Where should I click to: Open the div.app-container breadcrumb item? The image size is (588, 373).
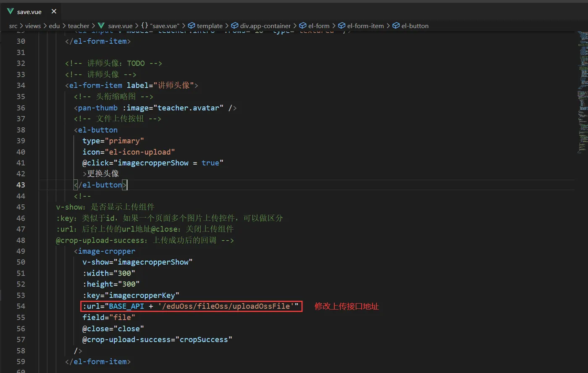pyautogui.click(x=265, y=26)
